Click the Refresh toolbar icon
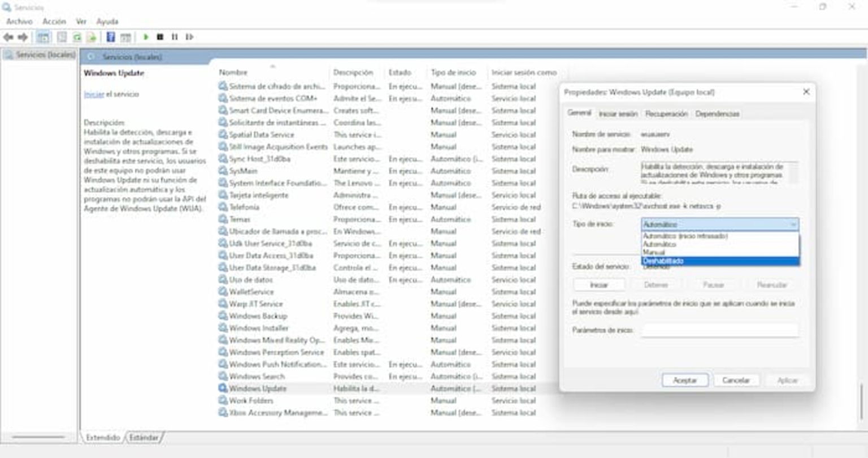Image resolution: width=868 pixels, height=458 pixels. click(77, 37)
